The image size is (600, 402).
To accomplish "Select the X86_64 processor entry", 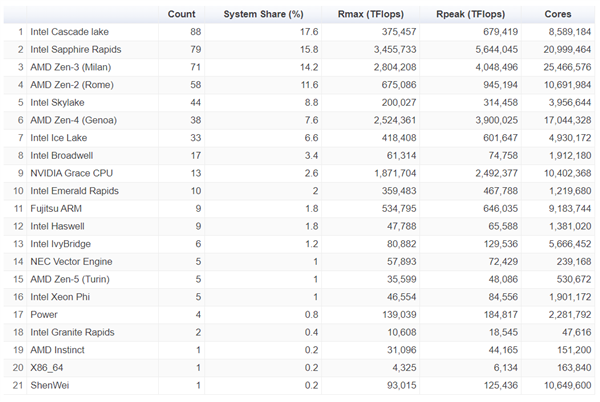I will click(49, 364).
